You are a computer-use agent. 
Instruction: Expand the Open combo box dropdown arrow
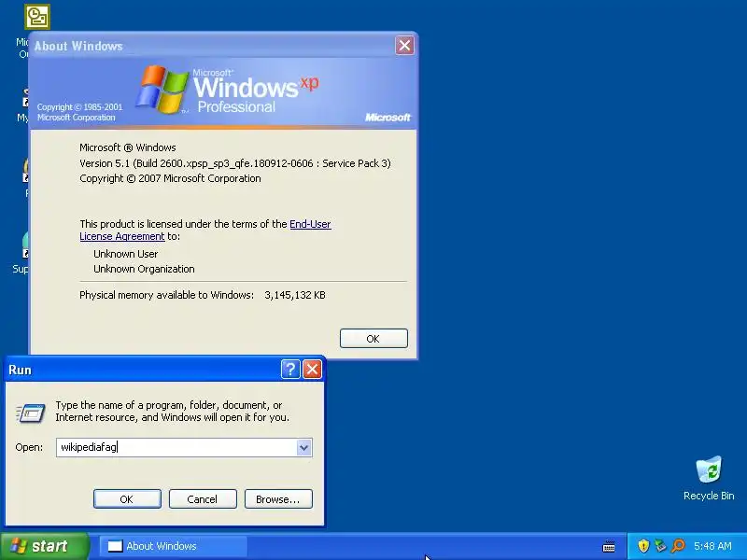tap(304, 448)
